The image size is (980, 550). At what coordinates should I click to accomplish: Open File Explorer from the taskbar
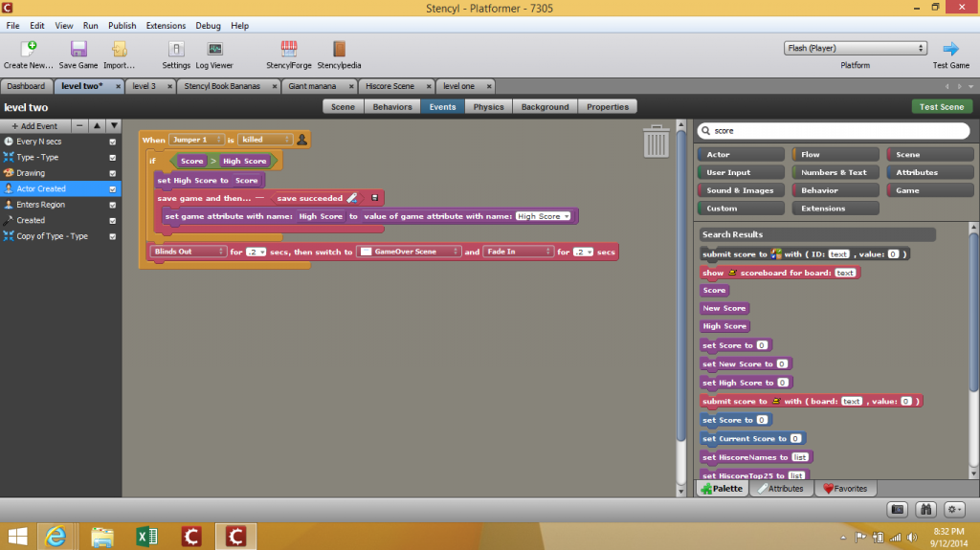[101, 537]
